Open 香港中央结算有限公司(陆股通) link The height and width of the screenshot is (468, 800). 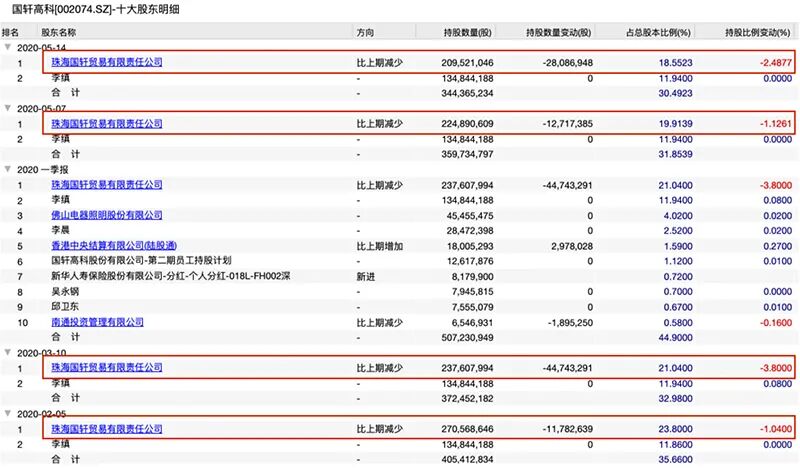click(x=114, y=245)
